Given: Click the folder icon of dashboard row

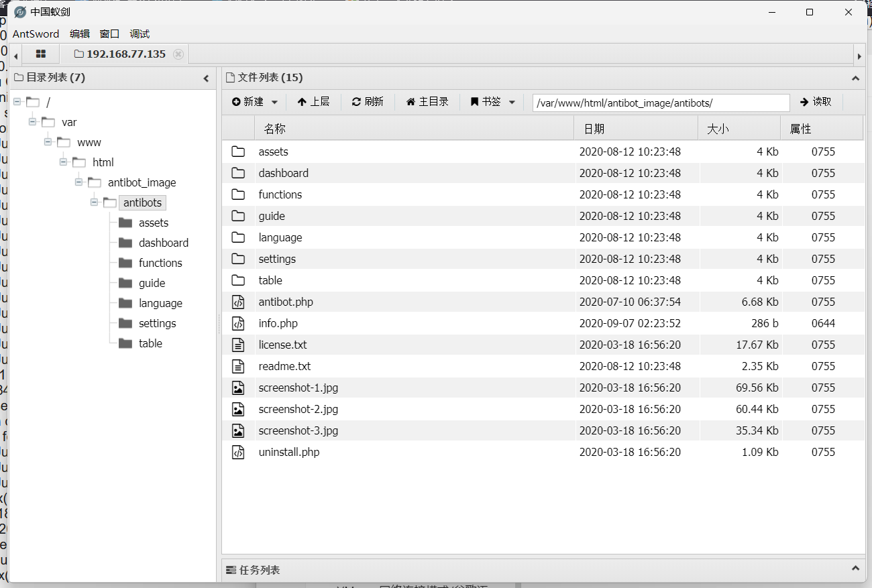Looking at the screenshot, I should pyautogui.click(x=238, y=173).
